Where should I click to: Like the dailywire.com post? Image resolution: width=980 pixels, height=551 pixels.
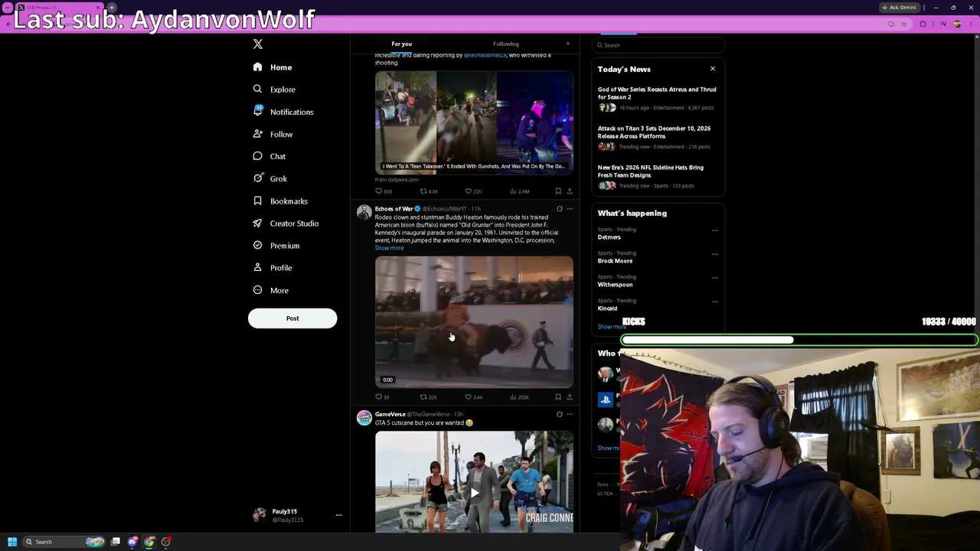[x=468, y=191]
